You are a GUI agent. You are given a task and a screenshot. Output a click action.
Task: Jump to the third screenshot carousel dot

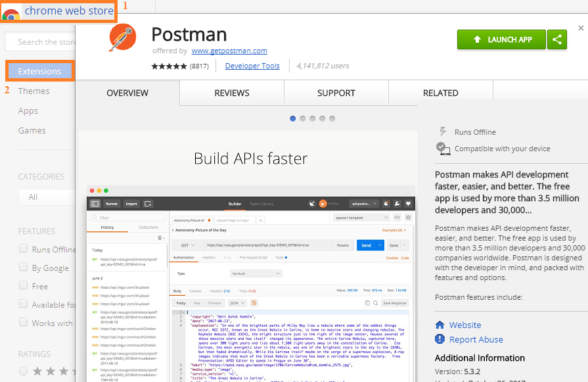coord(312,118)
